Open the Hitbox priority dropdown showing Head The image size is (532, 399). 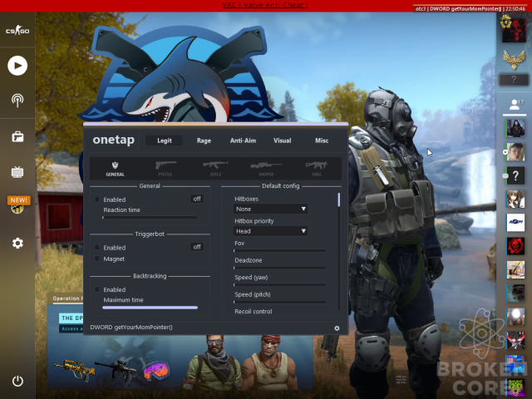click(270, 231)
